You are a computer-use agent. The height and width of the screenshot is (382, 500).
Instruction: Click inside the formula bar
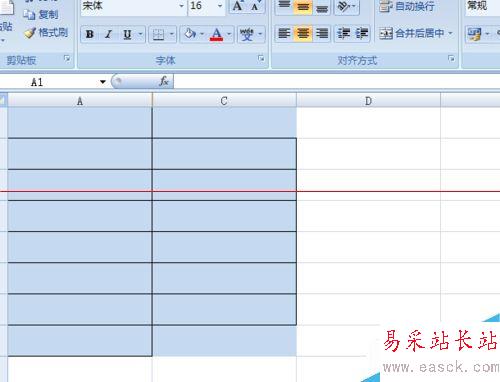(337, 81)
